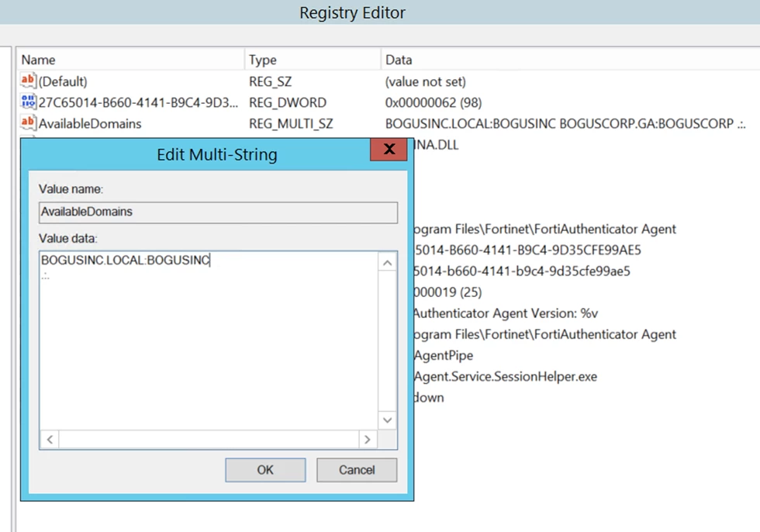Click the 'down' data entry

tap(430, 397)
